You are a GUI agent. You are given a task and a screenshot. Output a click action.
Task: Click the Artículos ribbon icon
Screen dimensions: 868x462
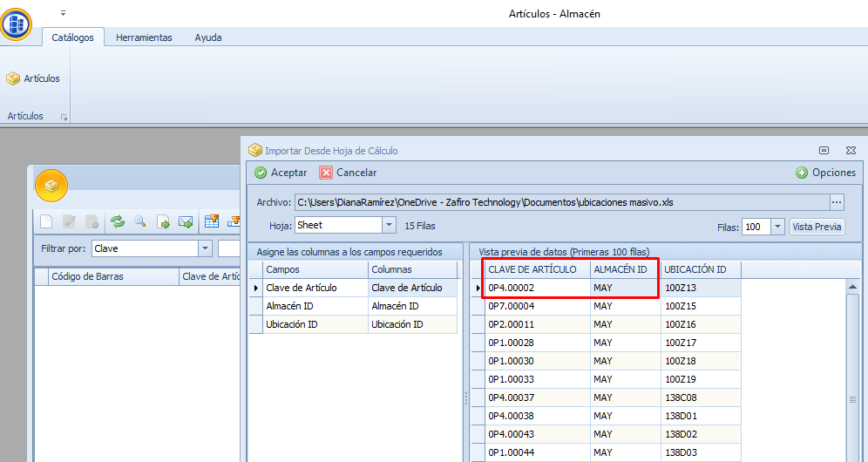tap(33, 78)
